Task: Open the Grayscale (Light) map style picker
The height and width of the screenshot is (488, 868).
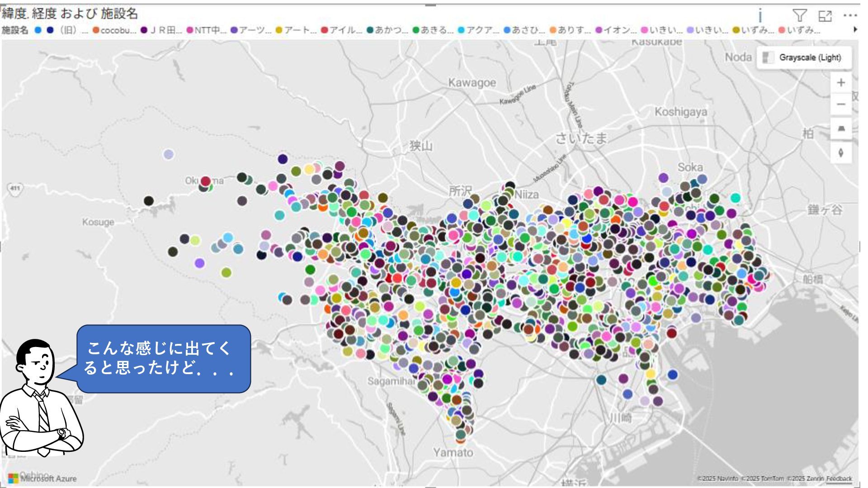Action: [x=804, y=57]
